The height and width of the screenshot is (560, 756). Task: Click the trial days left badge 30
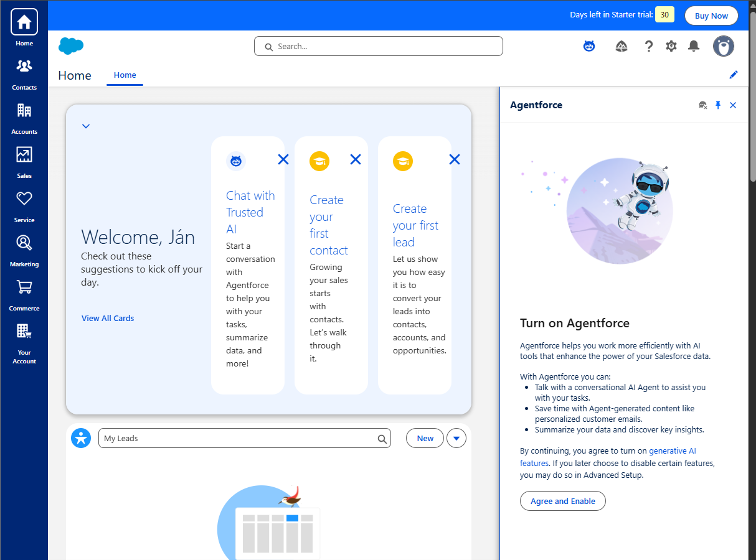[x=664, y=15]
